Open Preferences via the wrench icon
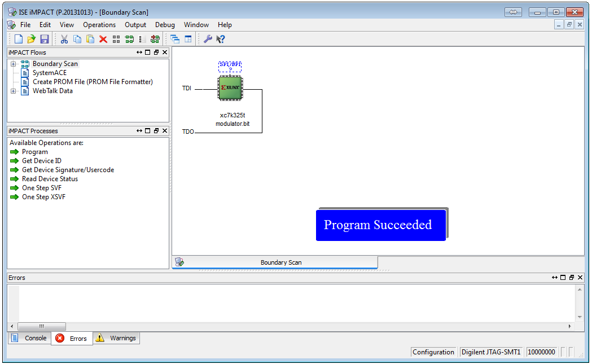This screenshot has width=592, height=364. [208, 39]
